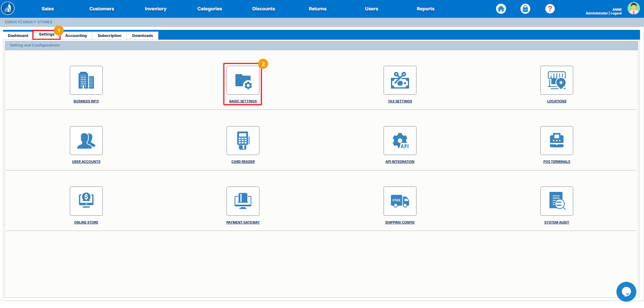Image resolution: width=644 pixels, height=308 pixels.
Task: Click the lock icon in header
Action: (525, 9)
